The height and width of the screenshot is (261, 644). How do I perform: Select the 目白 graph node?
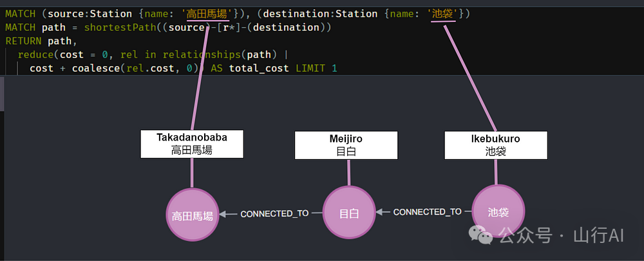348,213
